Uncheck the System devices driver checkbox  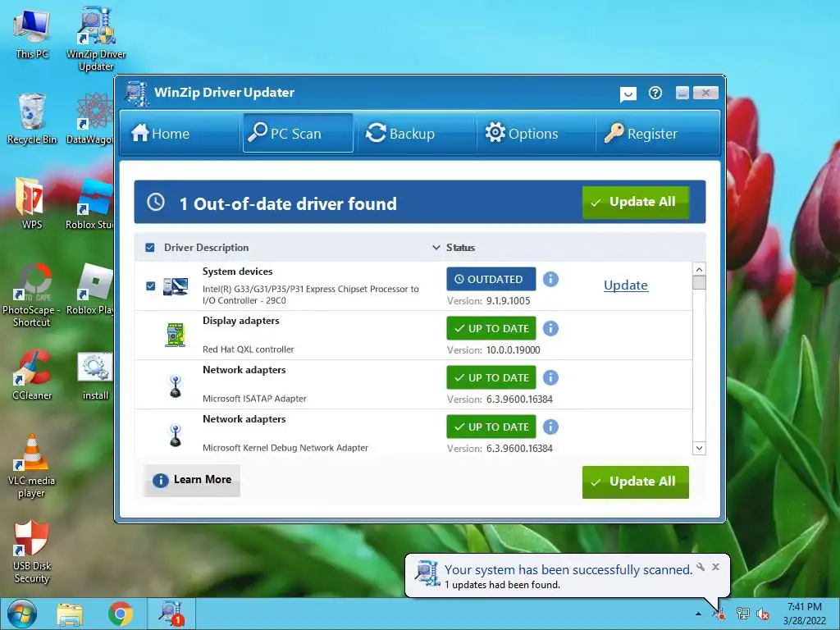(x=151, y=286)
